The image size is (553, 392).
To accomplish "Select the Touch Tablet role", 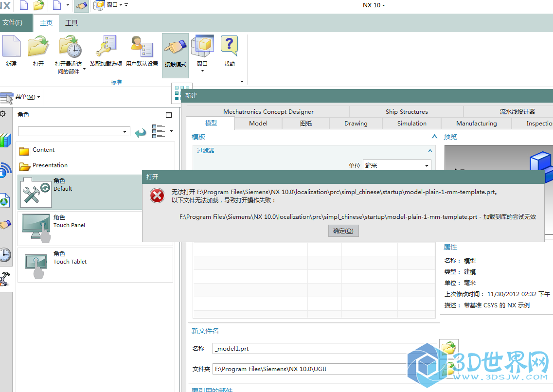I will (95, 265).
